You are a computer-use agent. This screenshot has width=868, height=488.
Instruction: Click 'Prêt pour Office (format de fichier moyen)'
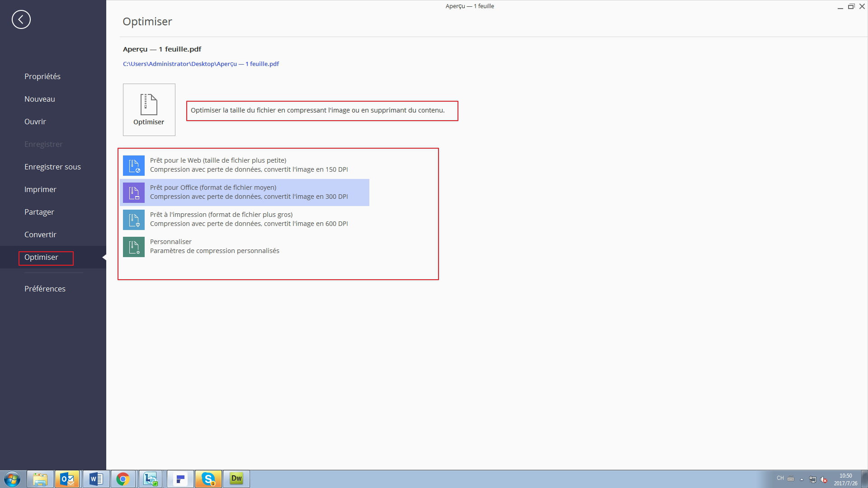(213, 188)
